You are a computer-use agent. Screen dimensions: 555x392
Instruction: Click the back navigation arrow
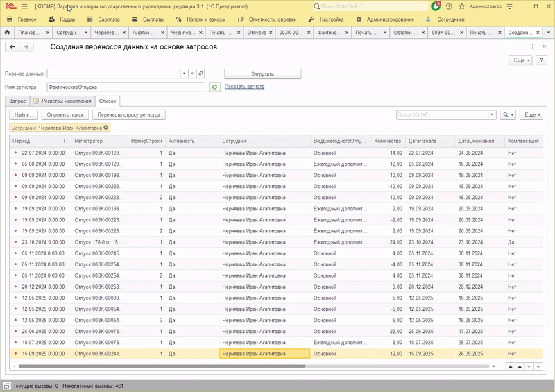tap(12, 46)
